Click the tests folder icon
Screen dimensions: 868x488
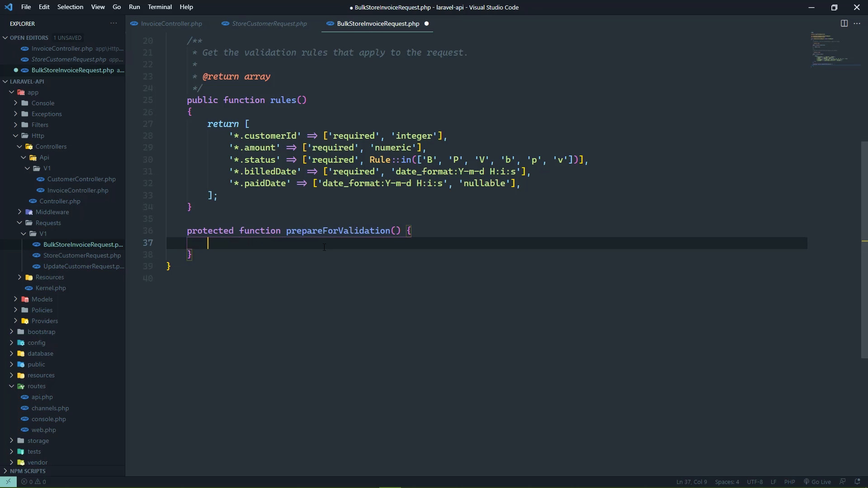pos(21,451)
